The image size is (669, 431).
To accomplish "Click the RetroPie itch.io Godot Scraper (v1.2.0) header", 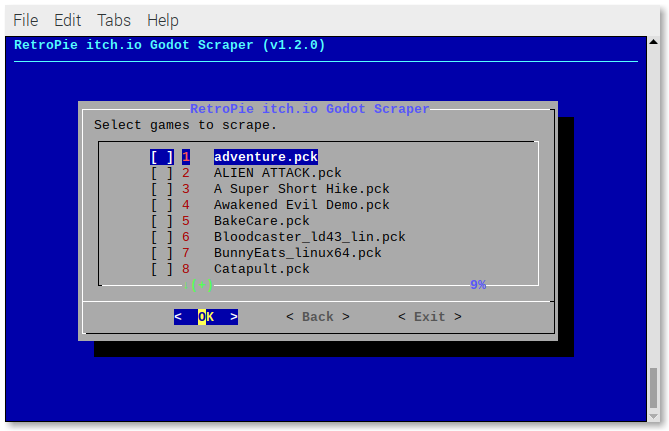I will [x=169, y=45].
